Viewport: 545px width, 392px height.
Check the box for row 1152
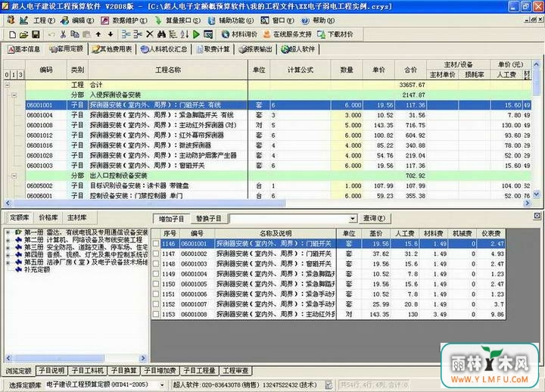click(x=156, y=304)
